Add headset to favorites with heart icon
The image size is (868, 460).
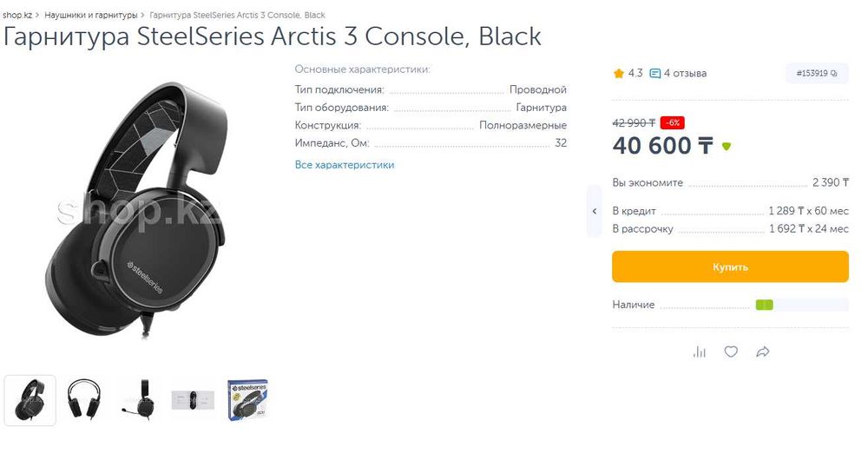click(731, 352)
